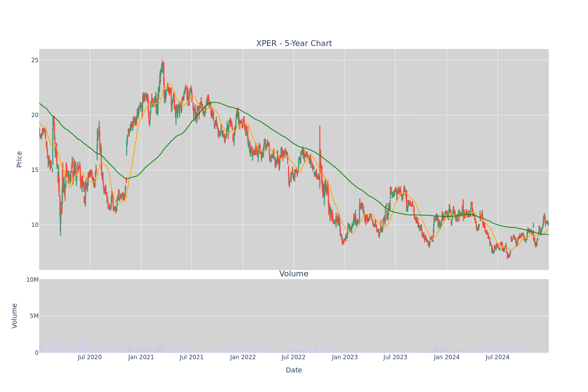Click the price axis value 20

pos(35,115)
